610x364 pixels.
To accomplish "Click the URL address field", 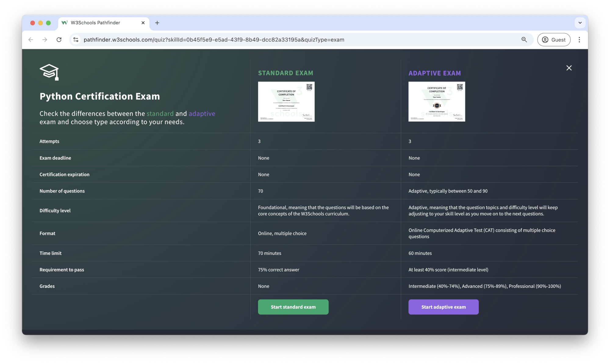I will coord(274,40).
